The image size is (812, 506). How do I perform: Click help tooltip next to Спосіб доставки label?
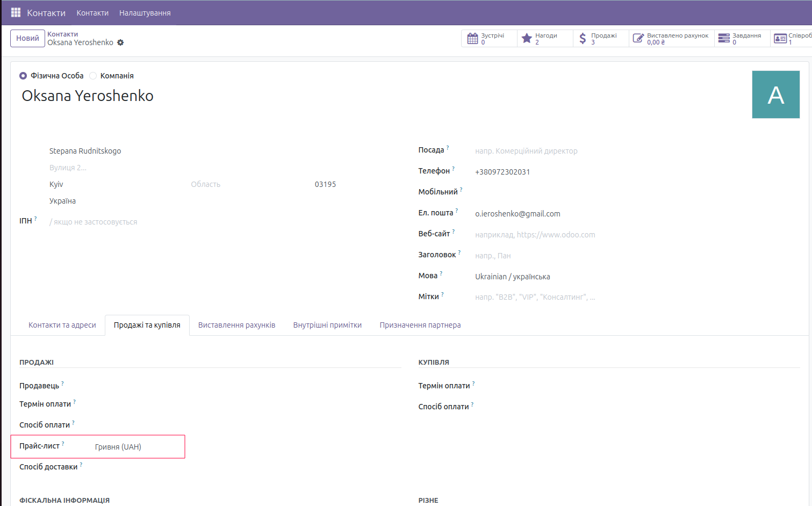(x=81, y=465)
